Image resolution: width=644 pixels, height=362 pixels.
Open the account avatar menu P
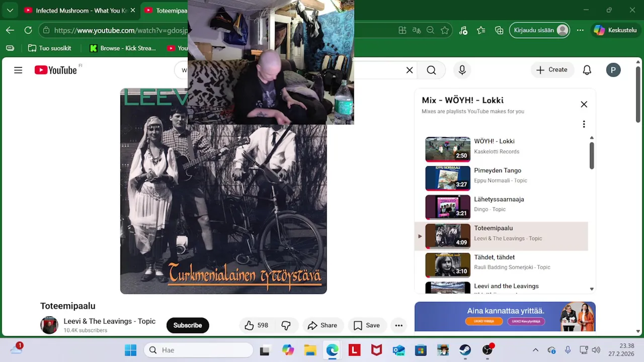[x=613, y=70]
